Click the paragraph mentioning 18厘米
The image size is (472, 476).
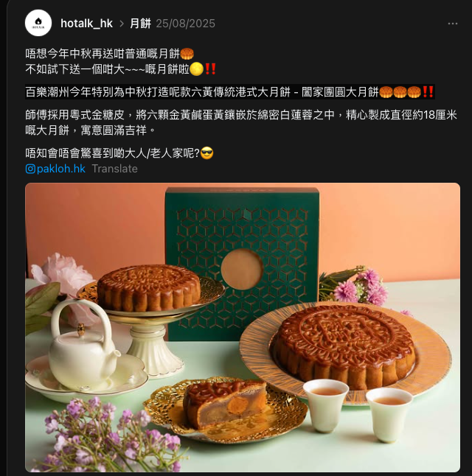pyautogui.click(x=241, y=122)
